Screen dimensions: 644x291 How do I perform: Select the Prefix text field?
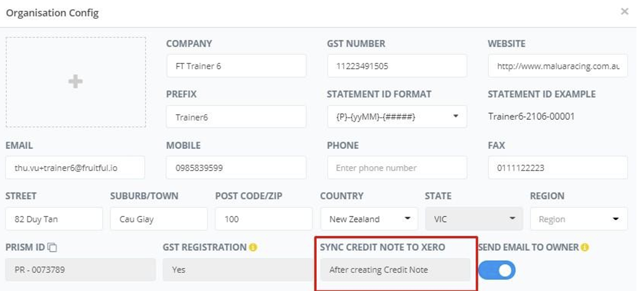point(236,117)
